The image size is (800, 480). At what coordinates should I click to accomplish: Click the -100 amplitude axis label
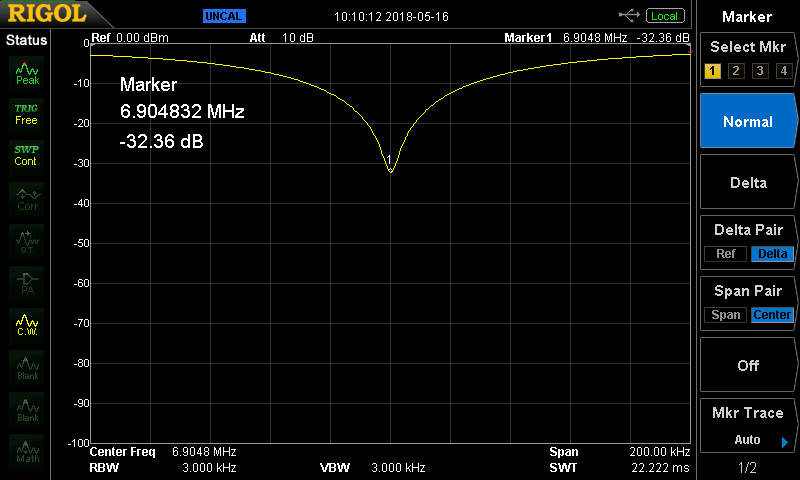79,443
